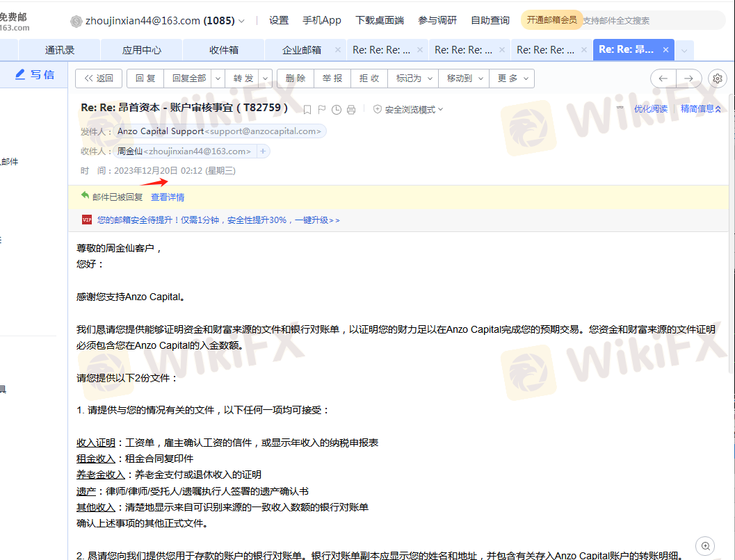Switch to the 企业邮箱 tab
The width and height of the screenshot is (735, 560).
(x=301, y=50)
